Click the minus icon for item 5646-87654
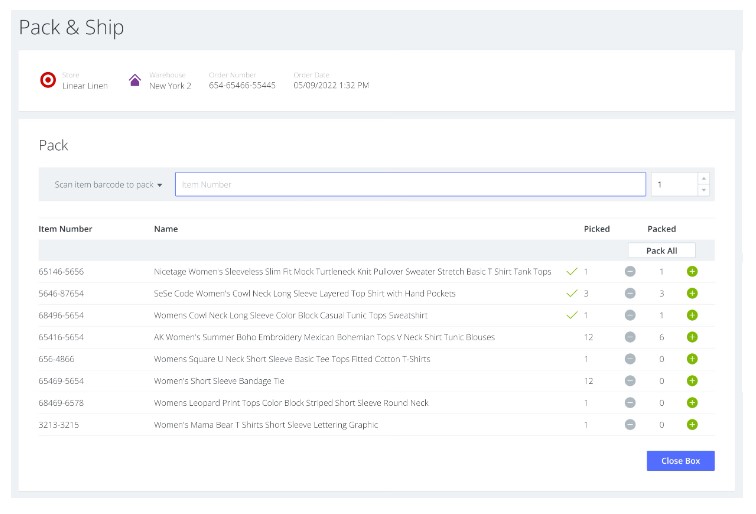The height and width of the screenshot is (514, 756). point(630,294)
